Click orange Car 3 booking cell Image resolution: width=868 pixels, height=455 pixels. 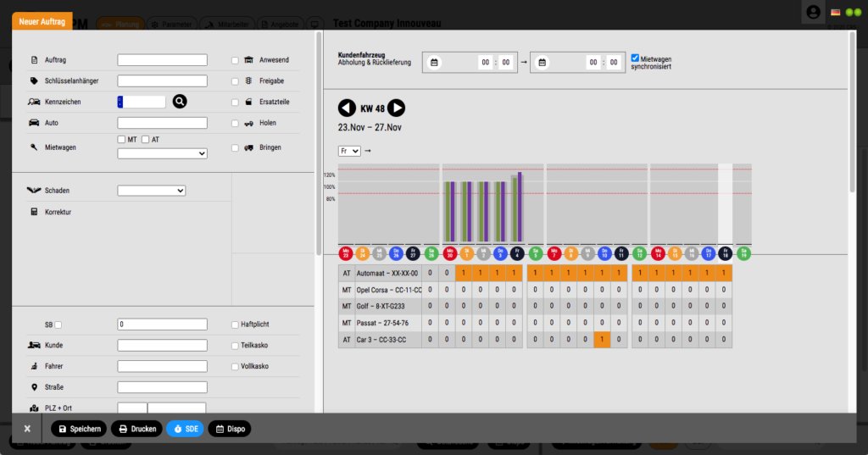click(x=602, y=339)
